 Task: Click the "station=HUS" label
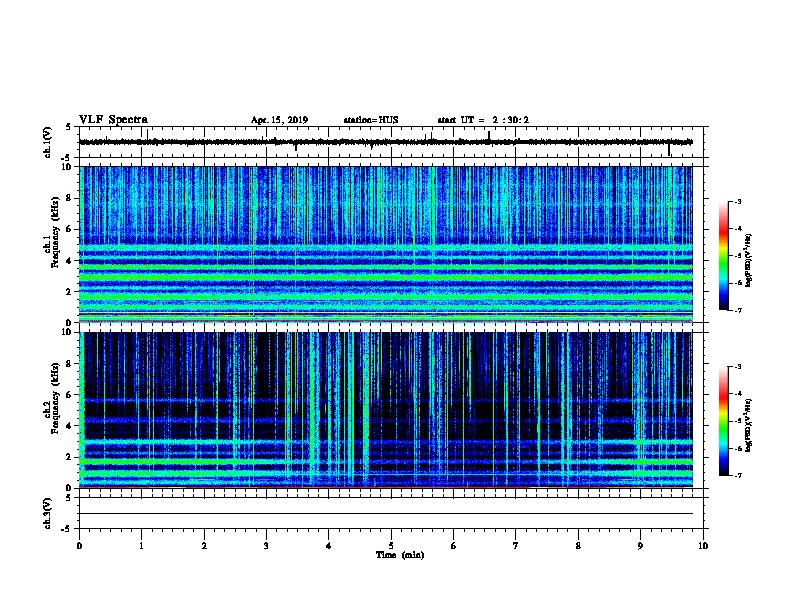(371, 120)
